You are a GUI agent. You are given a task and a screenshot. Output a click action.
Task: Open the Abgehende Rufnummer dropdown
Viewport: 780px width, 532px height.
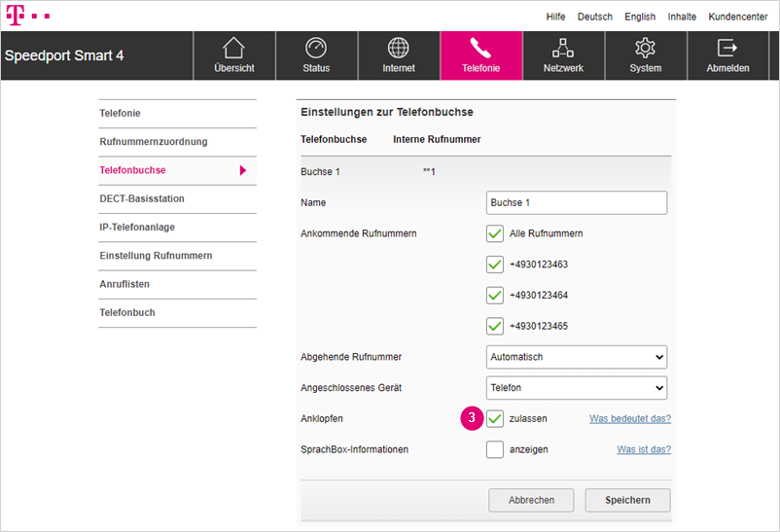577,357
